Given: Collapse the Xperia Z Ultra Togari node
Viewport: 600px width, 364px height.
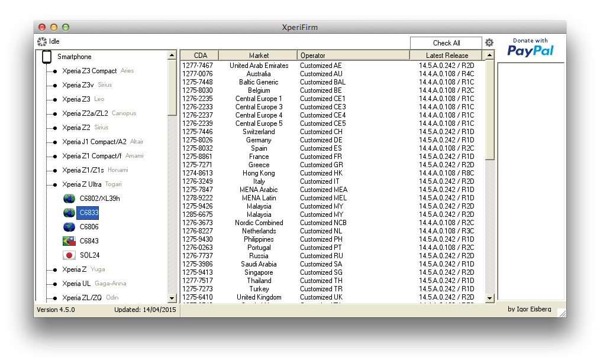Looking at the screenshot, I should point(54,185).
